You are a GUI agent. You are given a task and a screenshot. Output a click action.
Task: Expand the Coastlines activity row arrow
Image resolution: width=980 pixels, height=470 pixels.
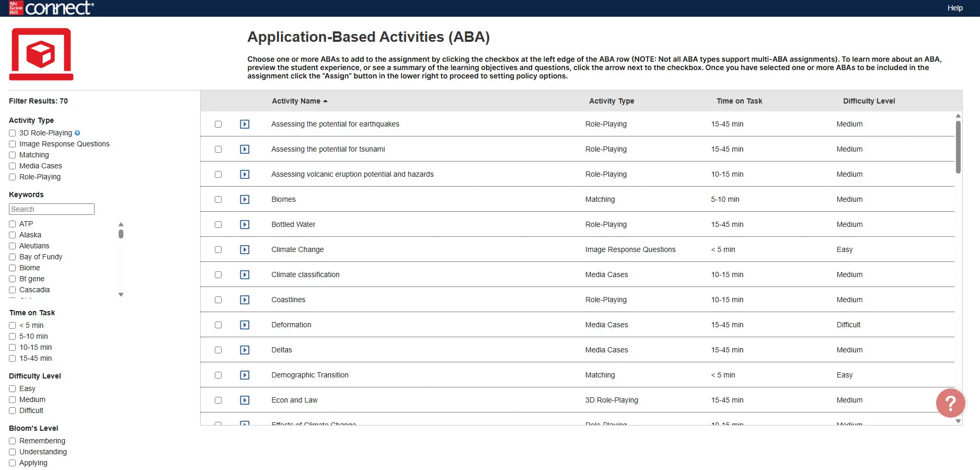coord(245,300)
